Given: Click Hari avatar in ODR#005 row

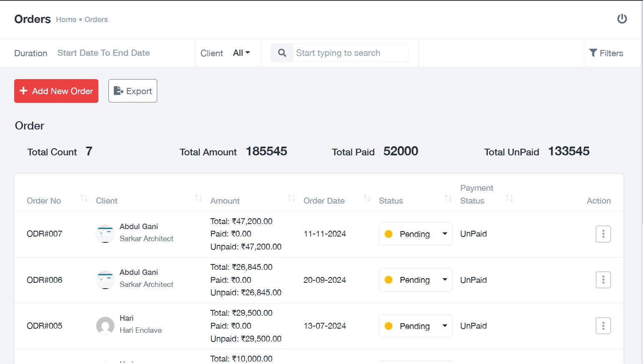Looking at the screenshot, I should (x=105, y=326).
